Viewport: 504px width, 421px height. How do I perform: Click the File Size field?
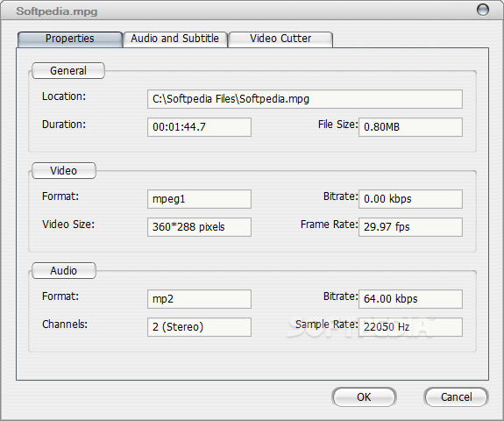410,127
